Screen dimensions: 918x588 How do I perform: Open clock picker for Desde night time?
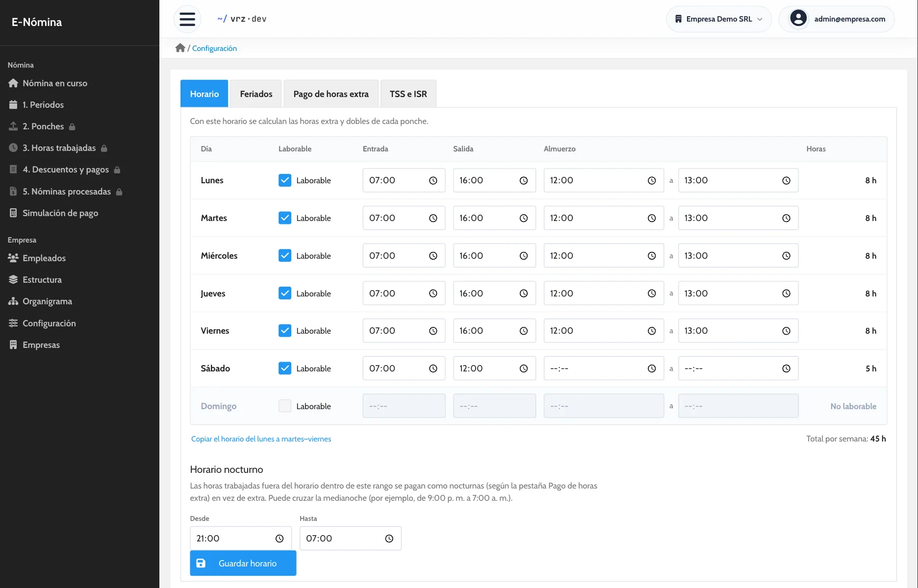click(280, 539)
